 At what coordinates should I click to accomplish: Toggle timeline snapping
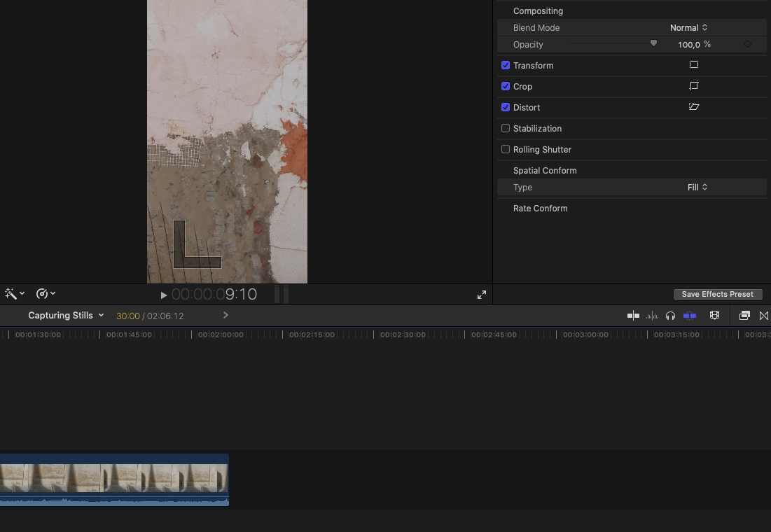pyautogui.click(x=690, y=316)
